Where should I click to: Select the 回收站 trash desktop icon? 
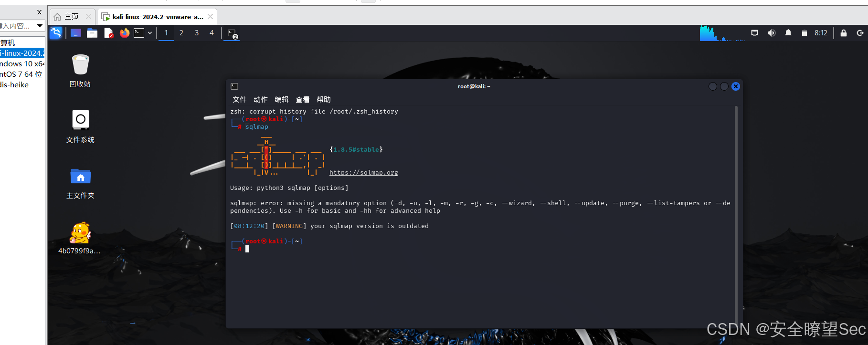coord(80,71)
